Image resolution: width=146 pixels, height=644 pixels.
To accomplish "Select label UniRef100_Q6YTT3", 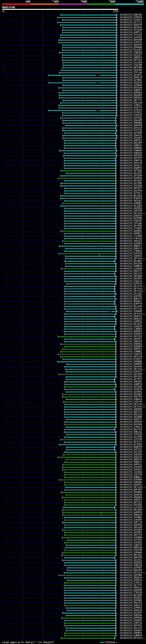I will [x=131, y=100].
